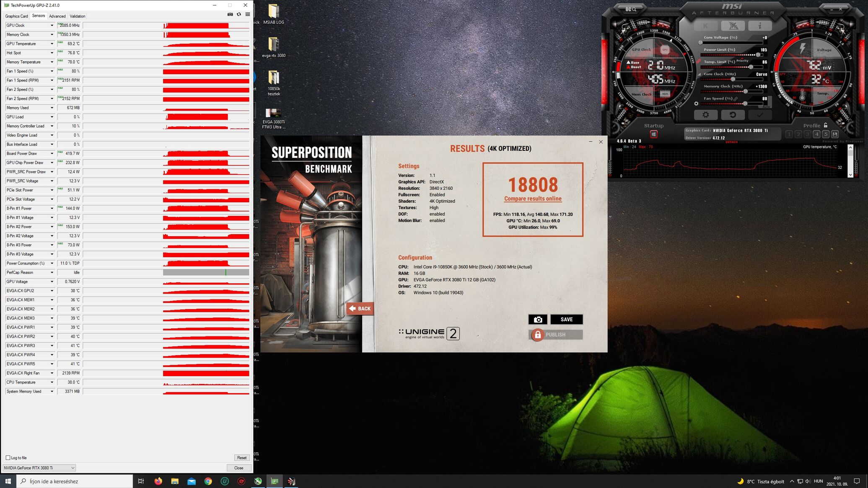This screenshot has width=868, height=488.
Task: Open Afterburner information (i) button
Action: pos(760,26)
